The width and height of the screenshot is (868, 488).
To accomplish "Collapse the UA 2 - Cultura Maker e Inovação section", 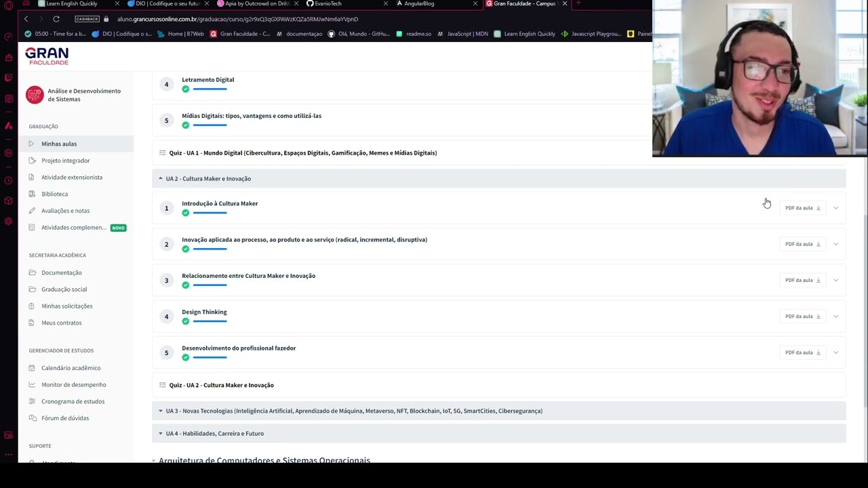I will tap(499, 178).
